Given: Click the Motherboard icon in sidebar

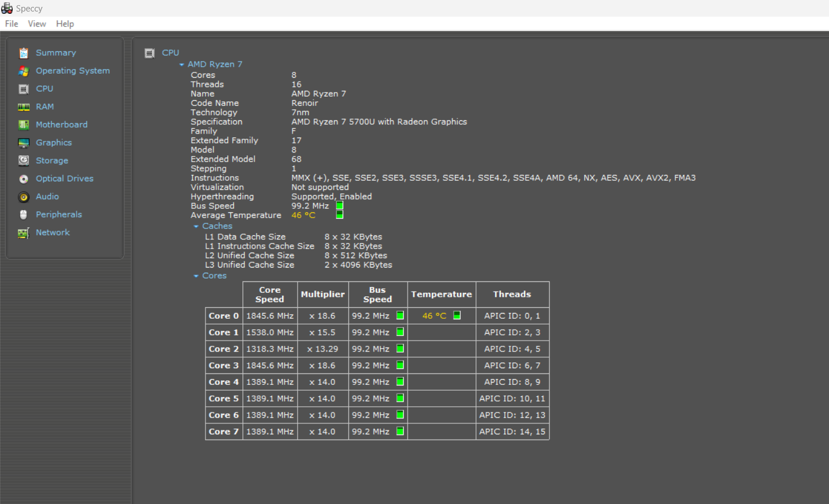Looking at the screenshot, I should [x=24, y=125].
